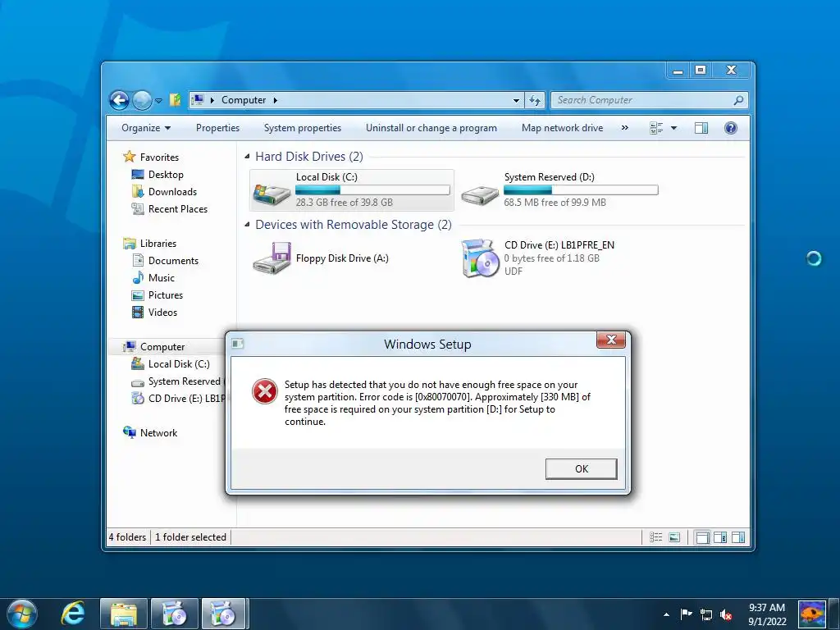This screenshot has width=840, height=630.
Task: Select the Local Disk (C:) drive icon
Action: (x=272, y=194)
